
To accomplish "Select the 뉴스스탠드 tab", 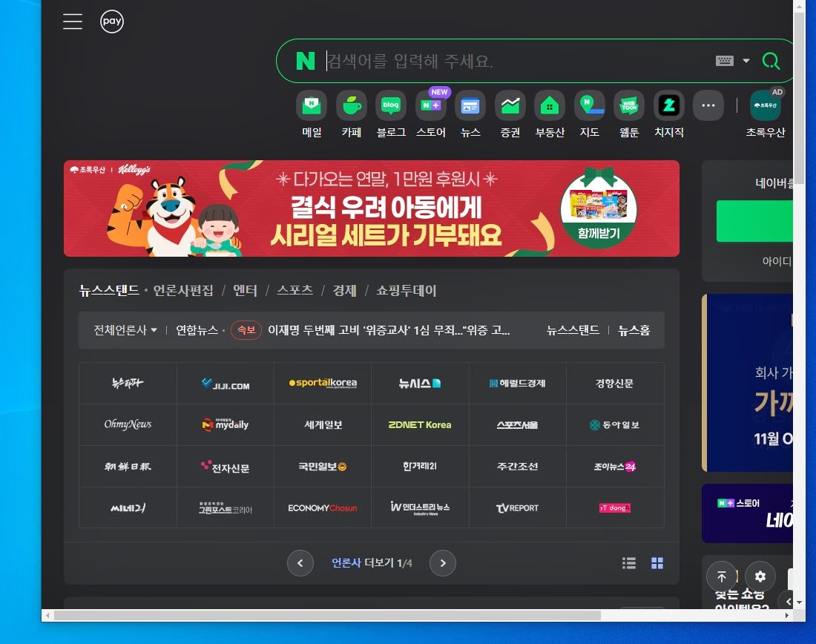I will [x=109, y=291].
